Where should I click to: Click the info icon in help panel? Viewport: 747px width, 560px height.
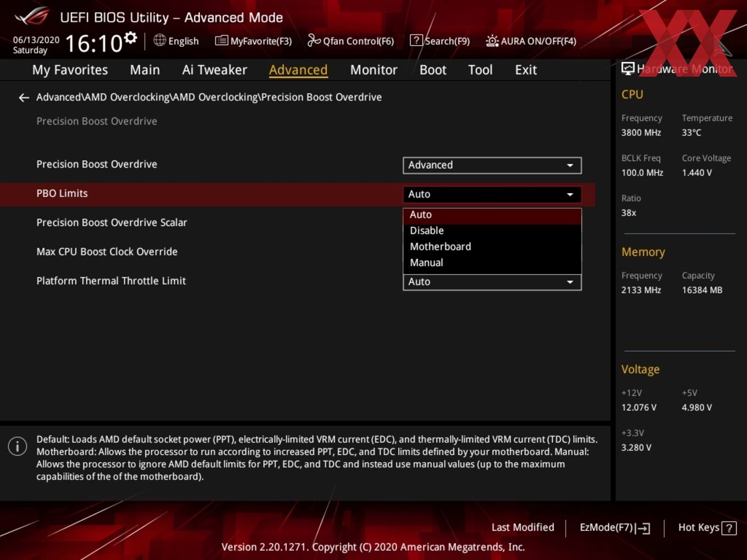[x=18, y=446]
